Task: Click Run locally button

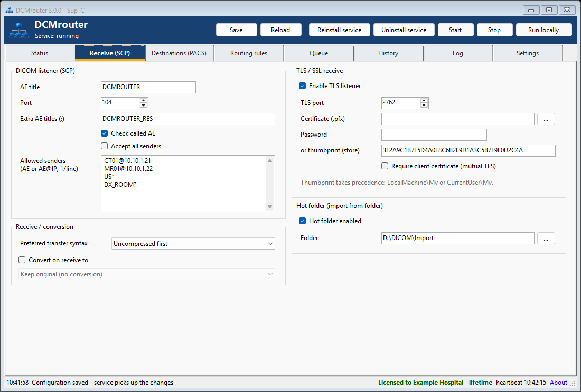Action: tap(543, 30)
